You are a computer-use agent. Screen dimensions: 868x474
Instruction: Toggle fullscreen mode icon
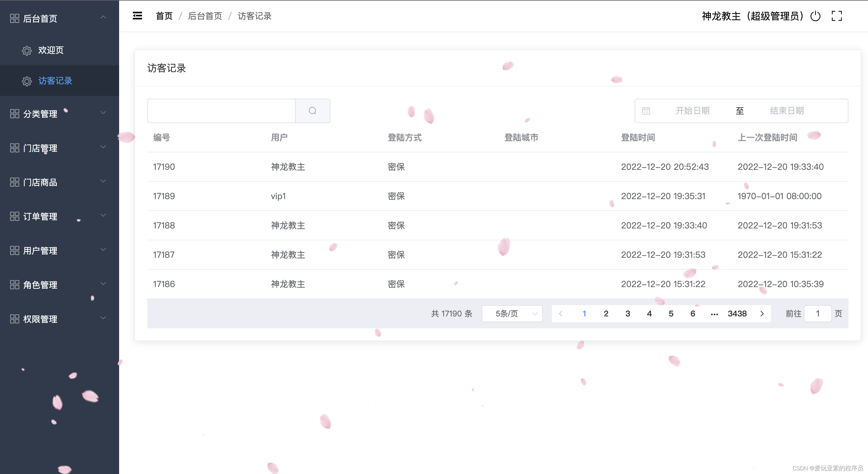[x=836, y=16]
